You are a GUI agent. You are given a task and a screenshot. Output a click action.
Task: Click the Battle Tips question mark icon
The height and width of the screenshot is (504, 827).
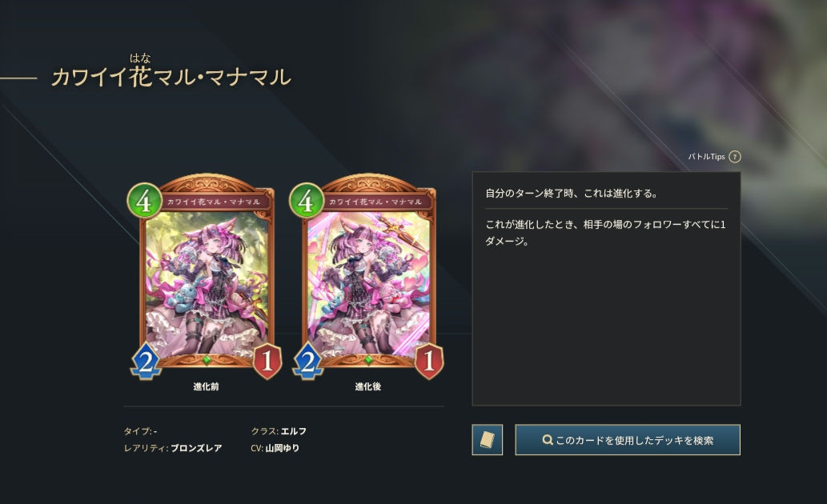735,157
